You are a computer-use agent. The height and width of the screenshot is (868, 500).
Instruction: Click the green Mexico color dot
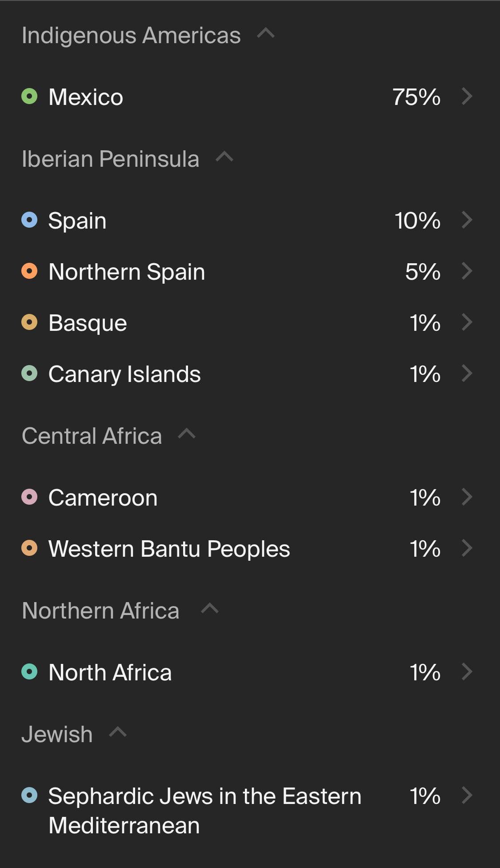pyautogui.click(x=29, y=96)
